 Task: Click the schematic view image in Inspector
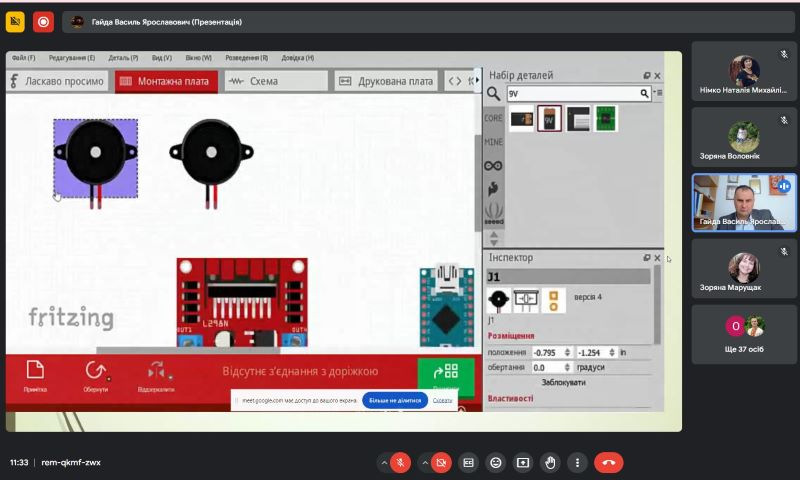pyautogui.click(x=526, y=300)
